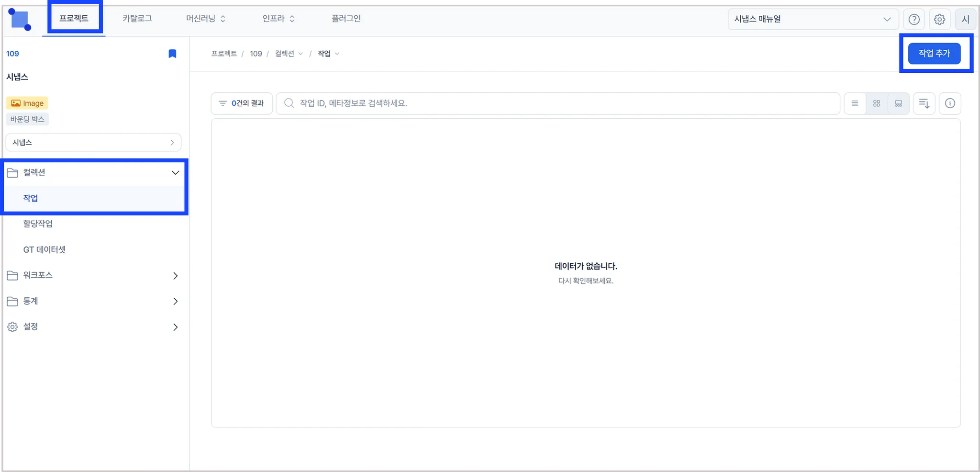Open the 작업 breadcrumb dropdown
Viewport: 980px width, 472px height.
(x=329, y=54)
